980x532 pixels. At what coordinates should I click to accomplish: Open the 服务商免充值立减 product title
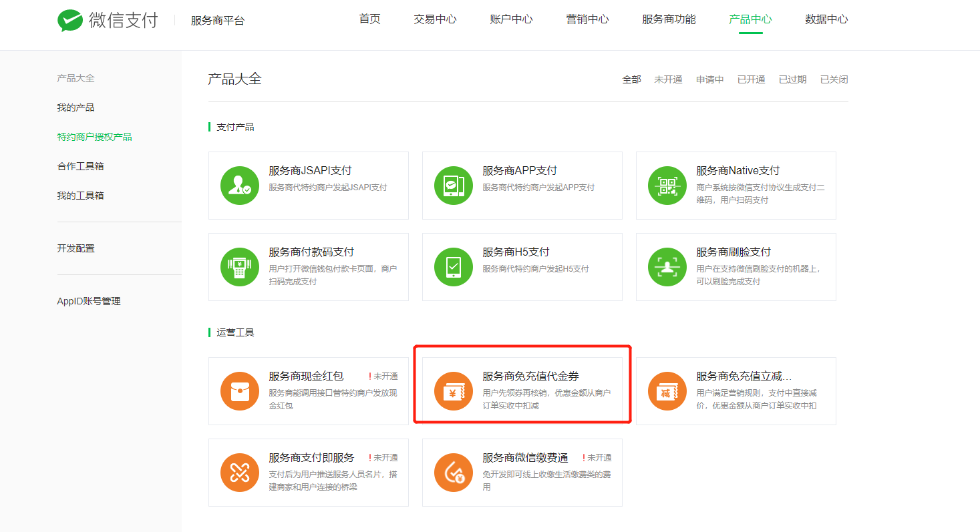744,376
